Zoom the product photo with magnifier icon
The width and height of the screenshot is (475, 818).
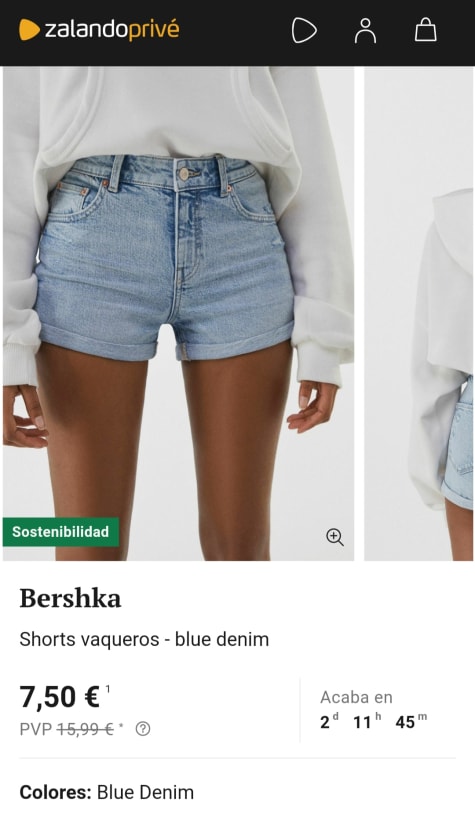tap(335, 537)
